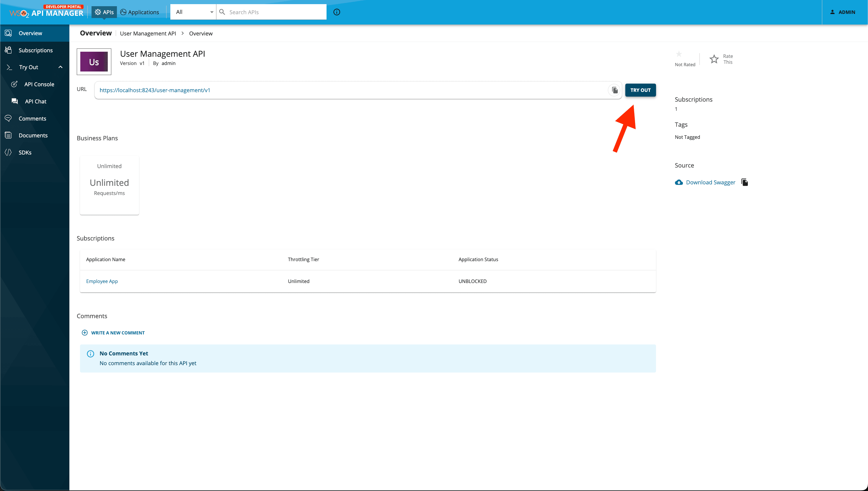Screen dimensions: 868x491
Task: Open the Employee App subscription link
Action: [x=102, y=281]
